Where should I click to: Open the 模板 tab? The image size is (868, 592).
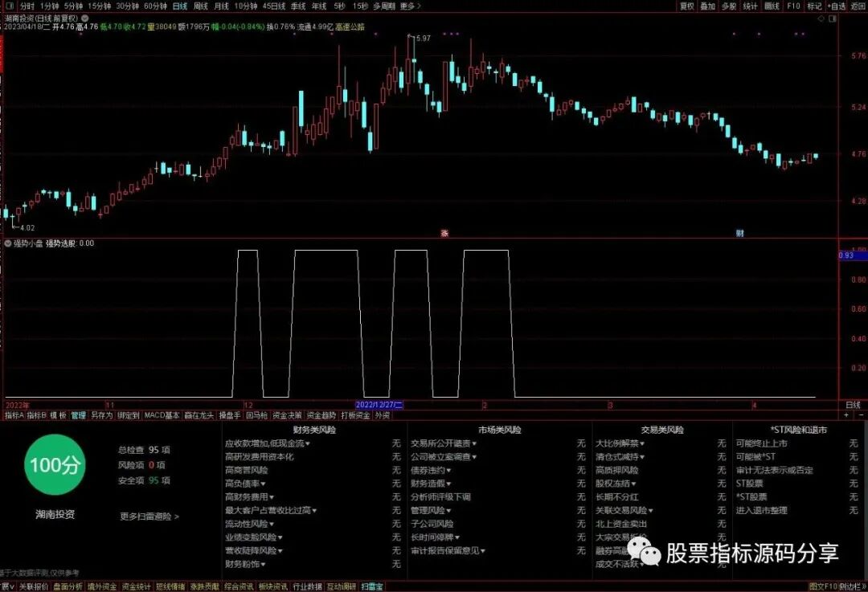click(x=58, y=415)
